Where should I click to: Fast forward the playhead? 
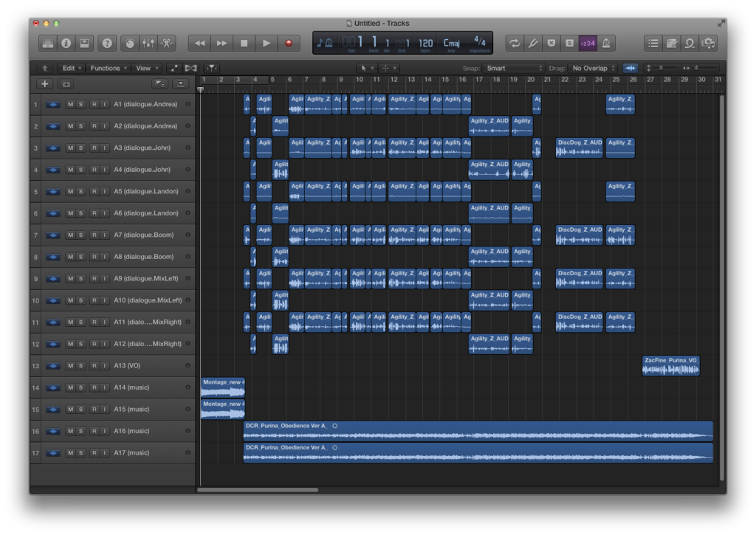[221, 44]
